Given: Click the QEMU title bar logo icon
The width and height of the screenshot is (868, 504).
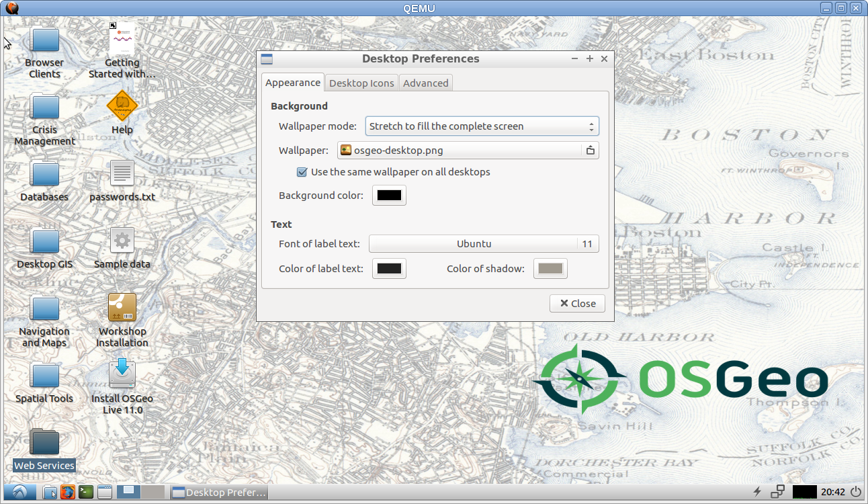Looking at the screenshot, I should 11,8.
